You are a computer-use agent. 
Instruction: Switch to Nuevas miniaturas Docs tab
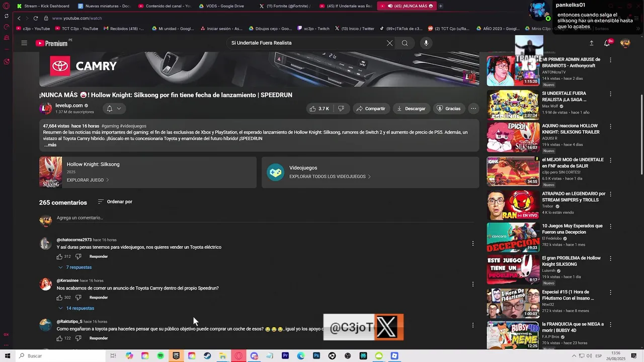click(x=104, y=6)
